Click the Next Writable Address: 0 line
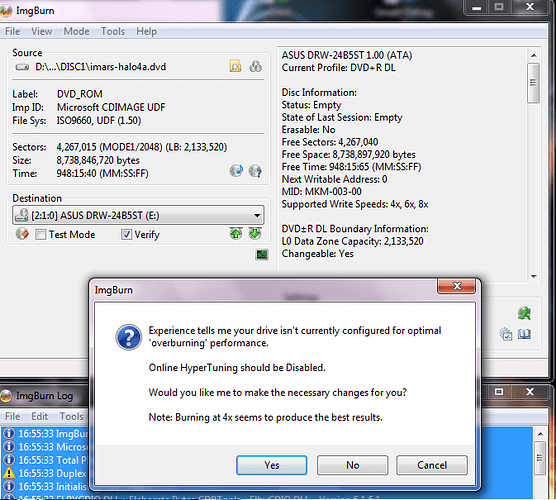Image resolution: width=556 pixels, height=500 pixels. [x=334, y=179]
